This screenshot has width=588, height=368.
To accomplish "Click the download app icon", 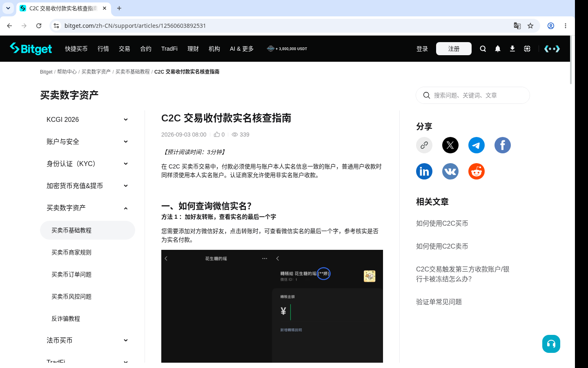I will click(512, 49).
